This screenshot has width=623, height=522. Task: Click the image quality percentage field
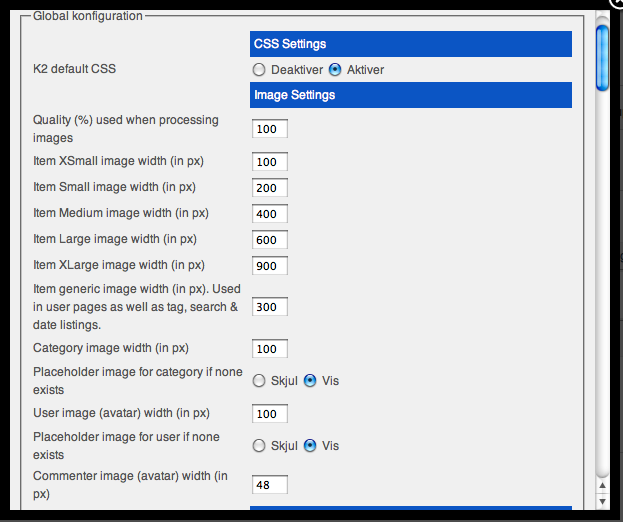(x=270, y=129)
